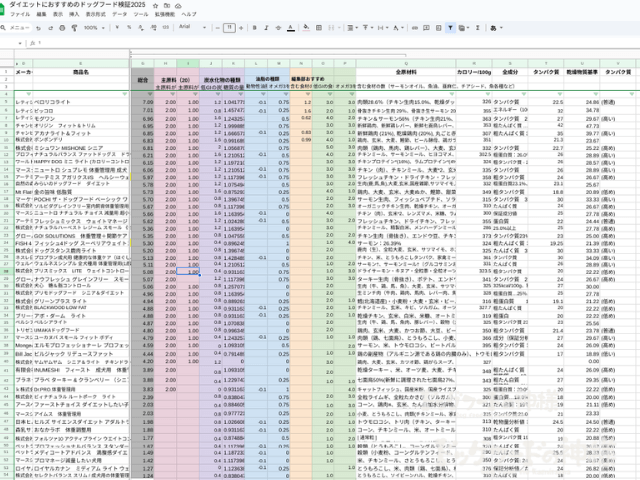Viewport: 640px width, 480px height.
Task: Open the 表示 menu
Action: (x=58, y=14)
